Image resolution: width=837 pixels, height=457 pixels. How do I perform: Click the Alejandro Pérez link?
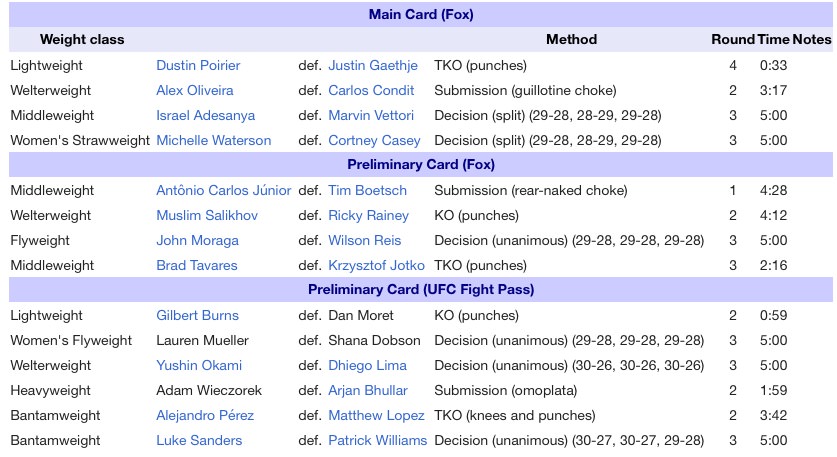tap(205, 415)
